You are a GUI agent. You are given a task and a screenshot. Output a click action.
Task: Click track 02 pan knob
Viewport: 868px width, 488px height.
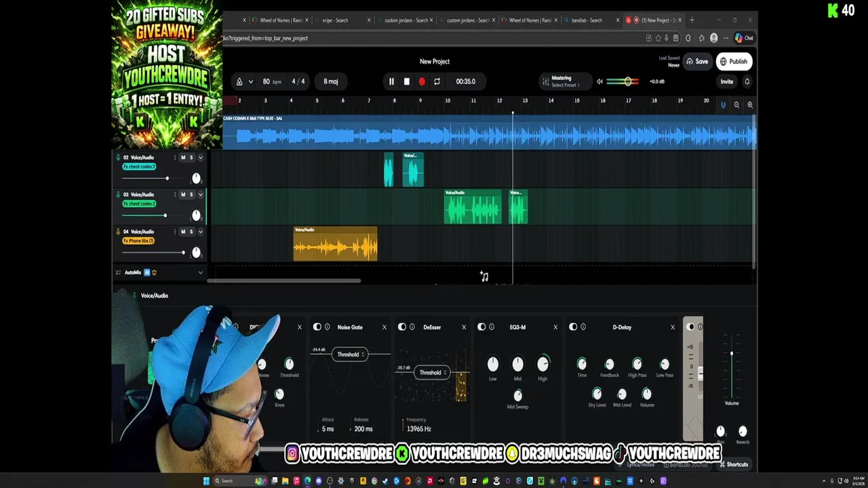(196, 178)
